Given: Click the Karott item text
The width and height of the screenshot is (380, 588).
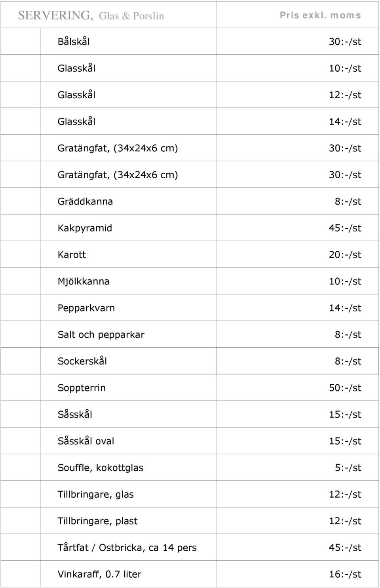Looking at the screenshot, I should click(72, 254).
